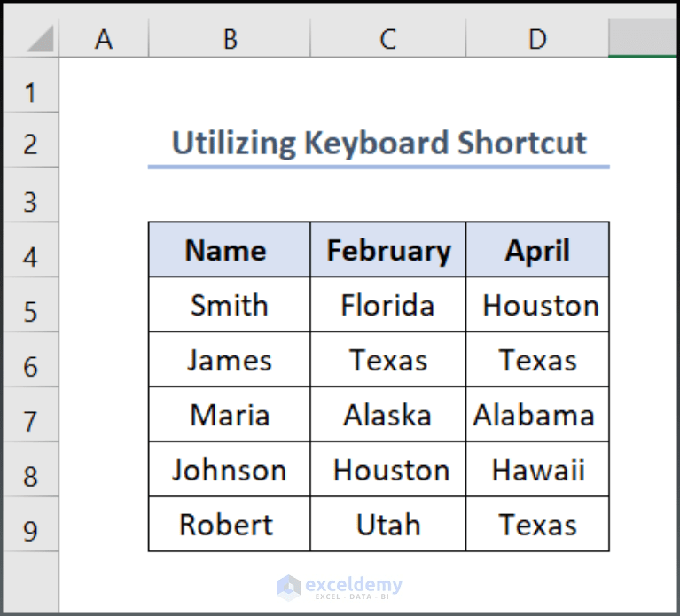Select 'Texas' in James's February column
The height and width of the screenshot is (616, 680).
click(388, 359)
